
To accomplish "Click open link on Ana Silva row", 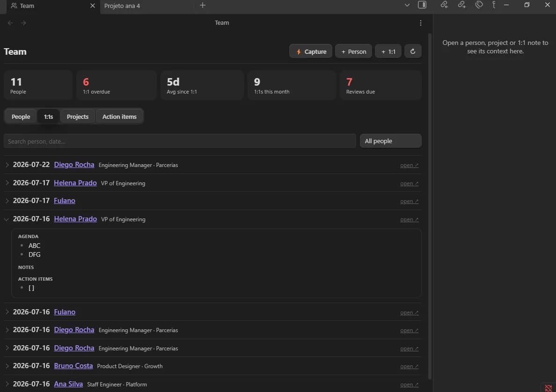I will 409,384.
